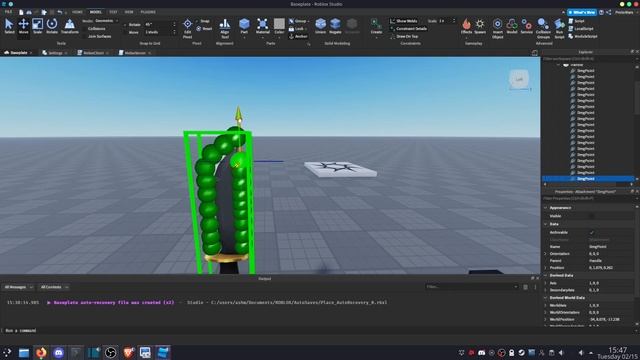Toggle pivot Snap checkbox
This screenshot has height=360, width=640.
(198, 21)
